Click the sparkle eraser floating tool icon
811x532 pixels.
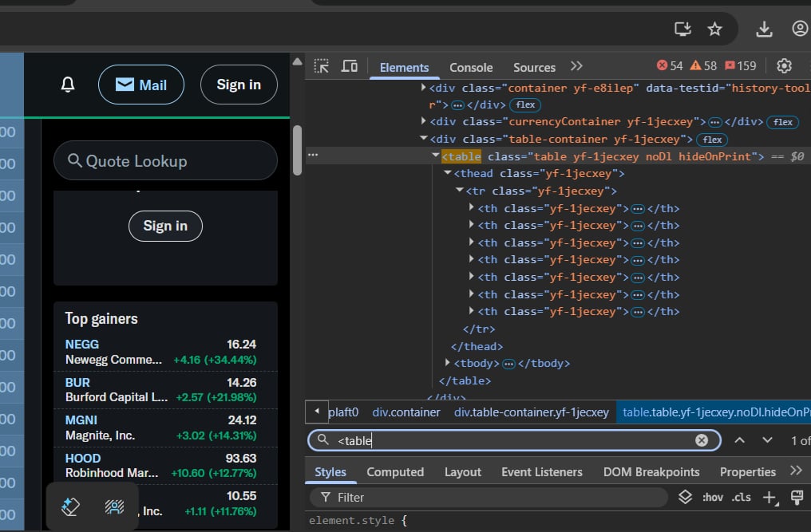click(x=70, y=506)
